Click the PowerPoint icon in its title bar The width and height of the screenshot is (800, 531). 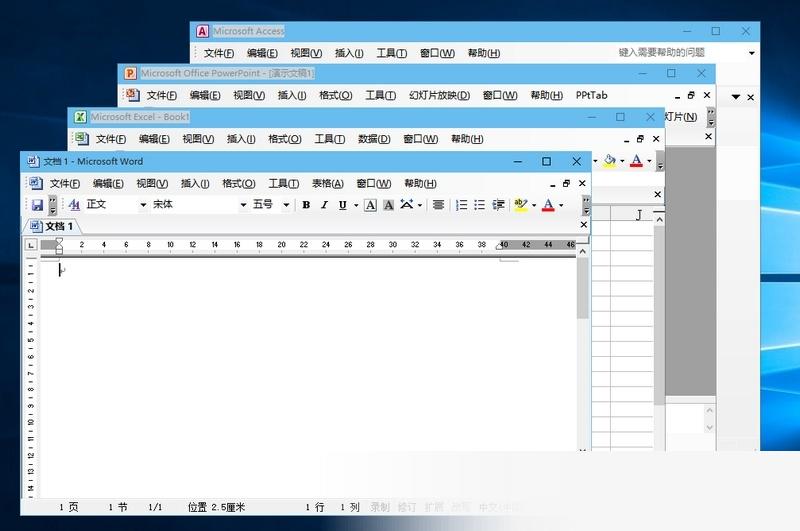[130, 73]
